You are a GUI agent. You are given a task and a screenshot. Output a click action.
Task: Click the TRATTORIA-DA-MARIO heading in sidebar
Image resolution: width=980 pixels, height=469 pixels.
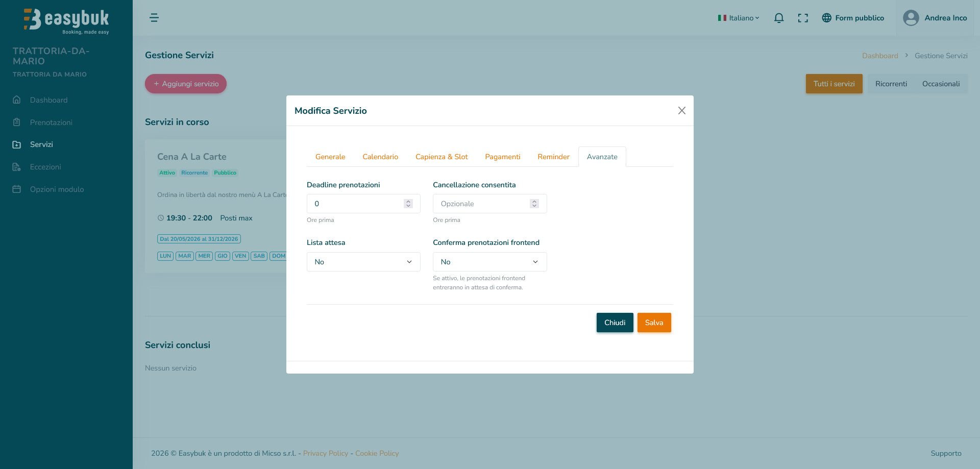point(51,56)
